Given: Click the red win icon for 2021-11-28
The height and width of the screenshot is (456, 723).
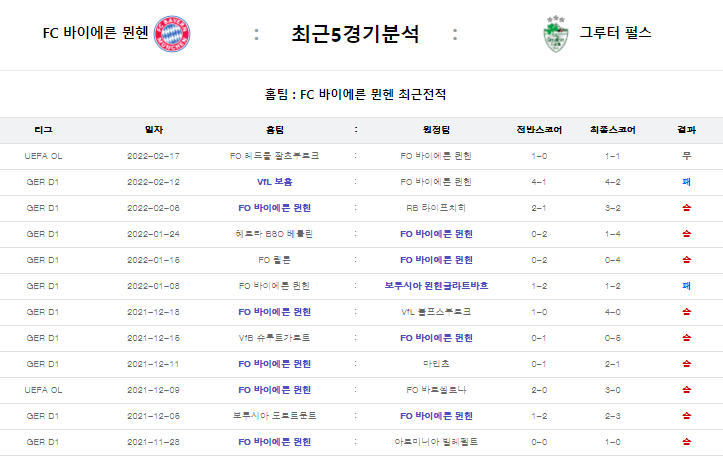Looking at the screenshot, I should point(687,442).
